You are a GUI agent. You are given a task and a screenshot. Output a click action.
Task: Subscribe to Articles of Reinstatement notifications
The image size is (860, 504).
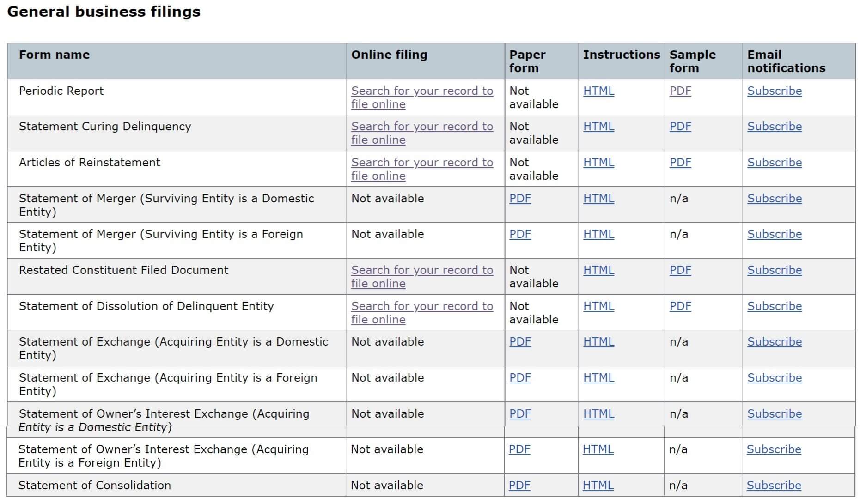pyautogui.click(x=774, y=163)
